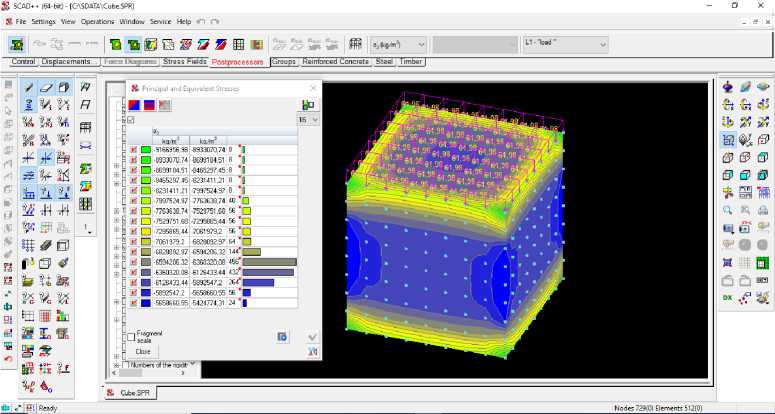Click the pencil-like bar element icon, left palette
Screen dimensions: 775x414
click(28, 87)
